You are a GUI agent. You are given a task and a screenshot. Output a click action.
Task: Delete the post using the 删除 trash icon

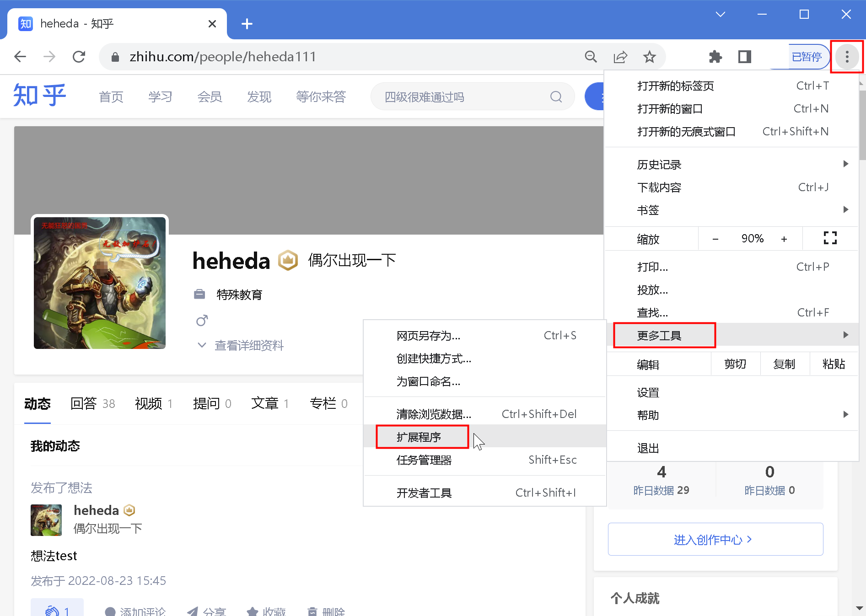pyautogui.click(x=325, y=611)
